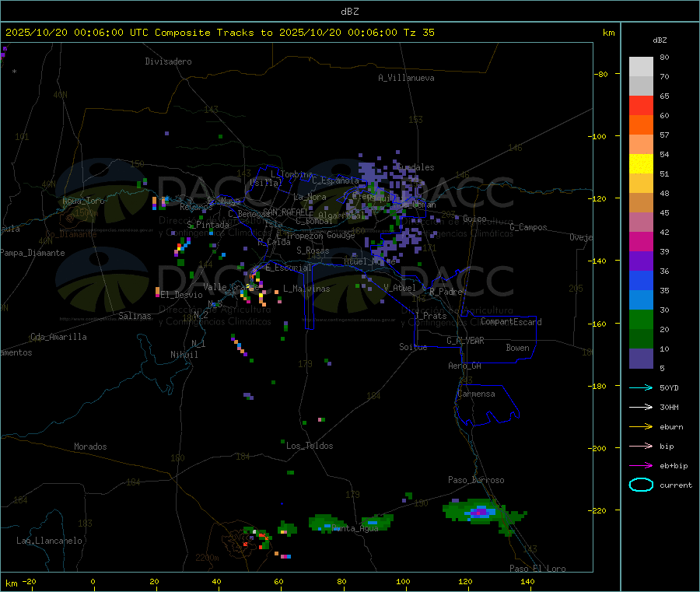Click the L_Malvinas map label
This screenshot has width=700, height=592.
pyautogui.click(x=306, y=289)
